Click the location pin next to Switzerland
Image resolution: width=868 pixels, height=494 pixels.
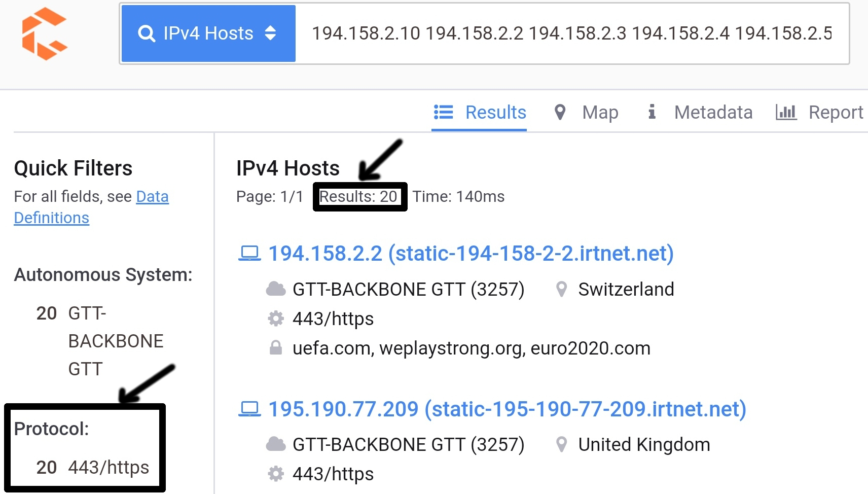click(561, 289)
